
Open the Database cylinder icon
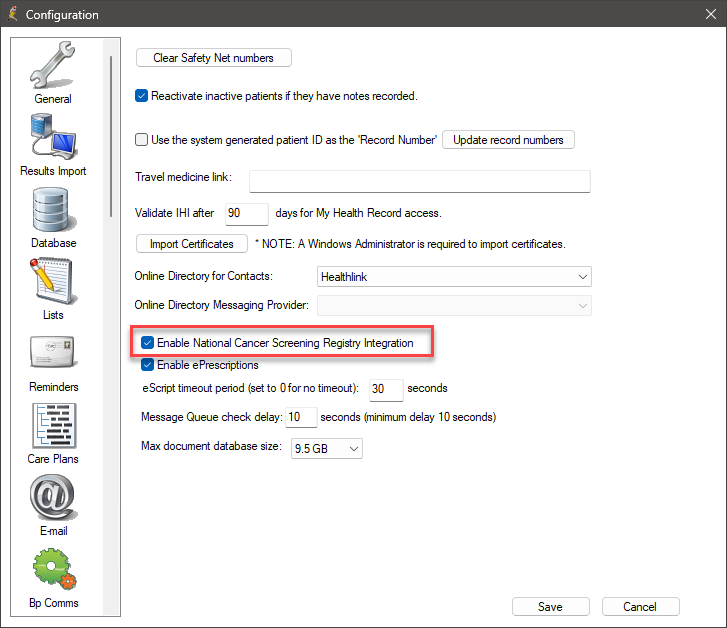(53, 210)
